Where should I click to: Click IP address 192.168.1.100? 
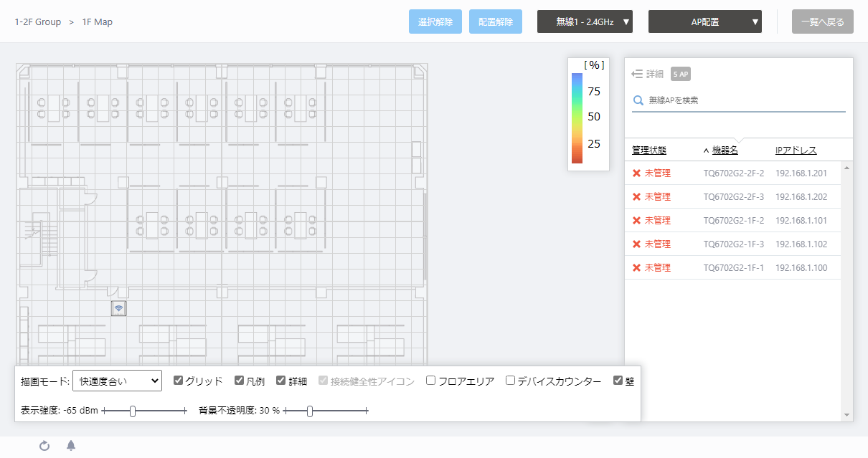tap(801, 268)
